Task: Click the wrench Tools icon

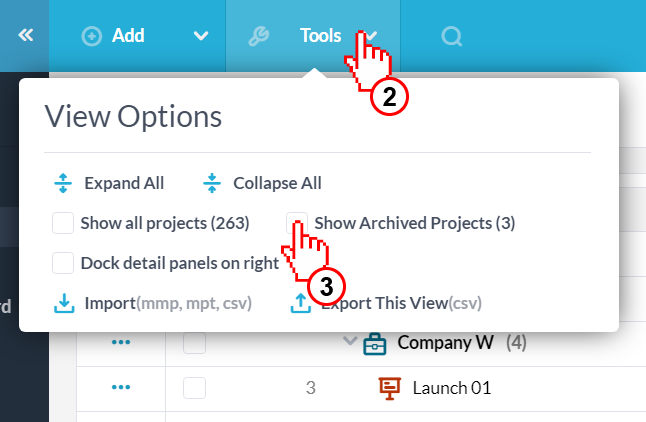Action: pyautogui.click(x=259, y=36)
